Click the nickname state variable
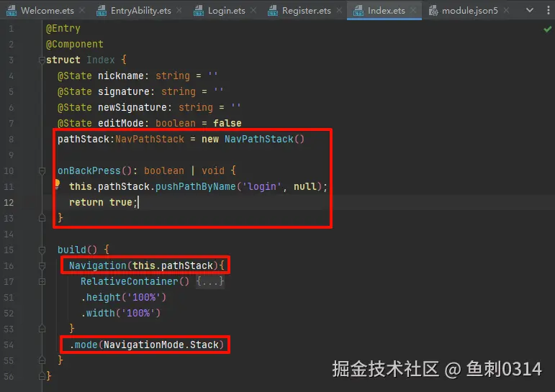This screenshot has height=392, width=555. click(121, 76)
